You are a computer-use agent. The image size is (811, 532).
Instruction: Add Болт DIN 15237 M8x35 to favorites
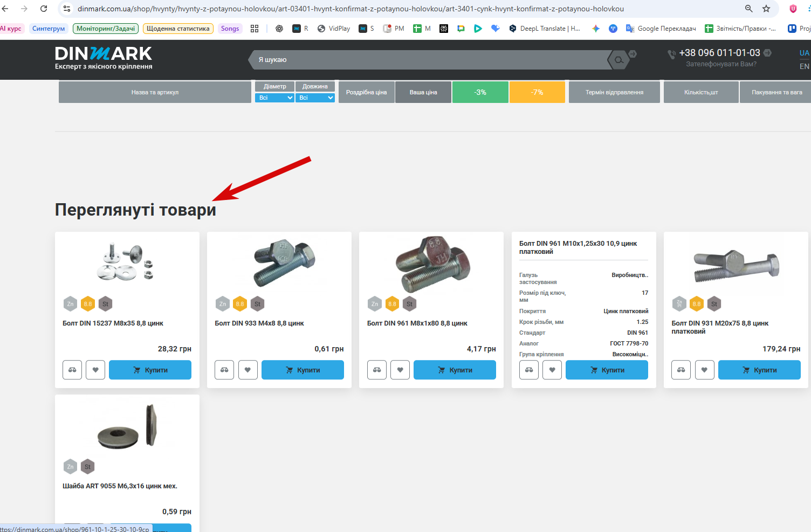(x=95, y=370)
